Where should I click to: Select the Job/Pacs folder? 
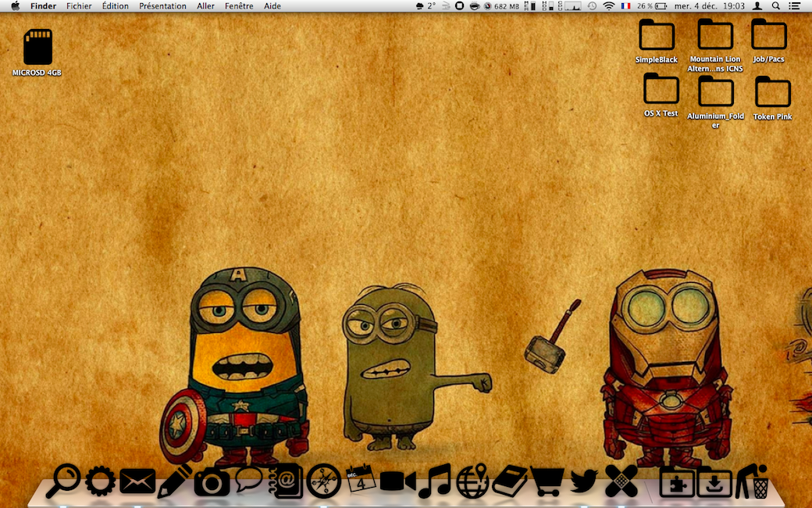pyautogui.click(x=769, y=34)
